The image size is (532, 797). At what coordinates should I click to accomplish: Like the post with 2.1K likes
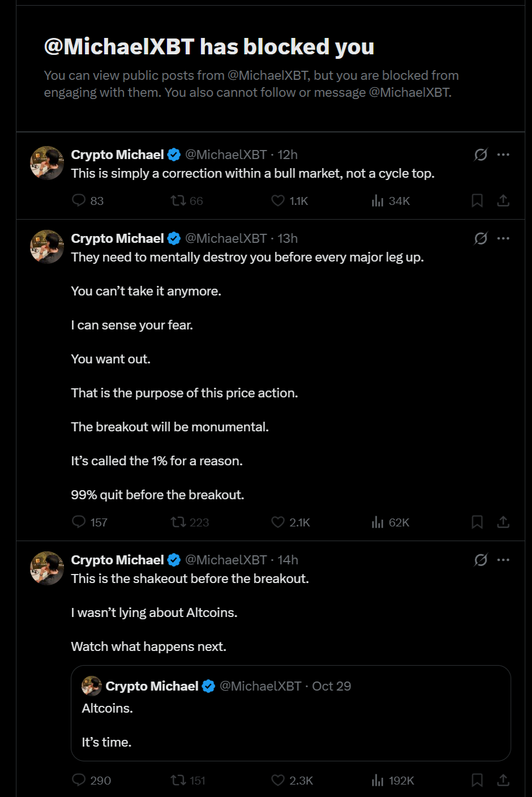click(x=278, y=522)
